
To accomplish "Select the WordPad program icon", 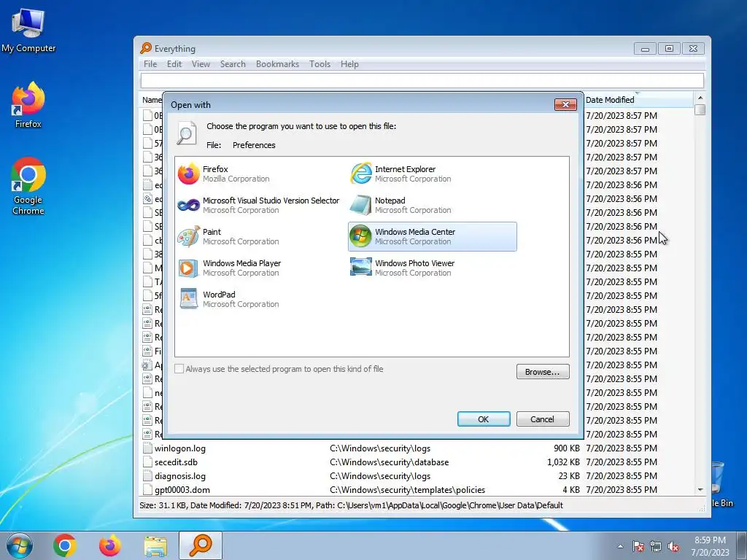I will pyautogui.click(x=188, y=299).
